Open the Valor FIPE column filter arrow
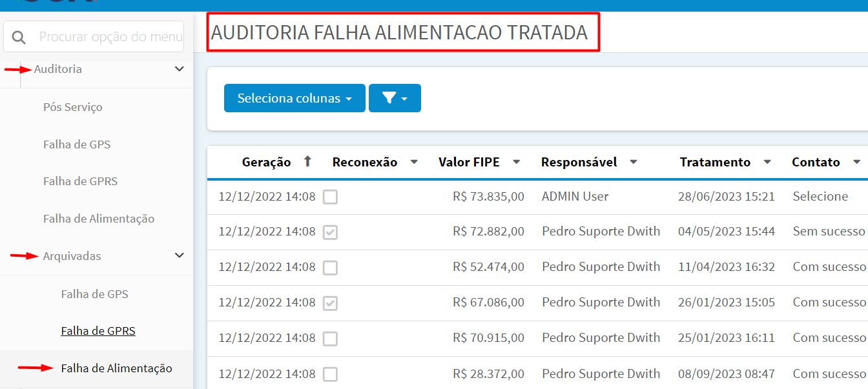 click(516, 162)
